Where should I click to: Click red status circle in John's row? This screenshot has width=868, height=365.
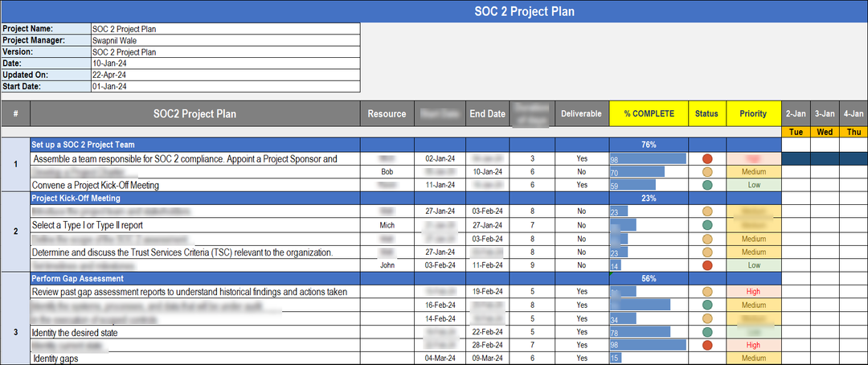point(707,265)
